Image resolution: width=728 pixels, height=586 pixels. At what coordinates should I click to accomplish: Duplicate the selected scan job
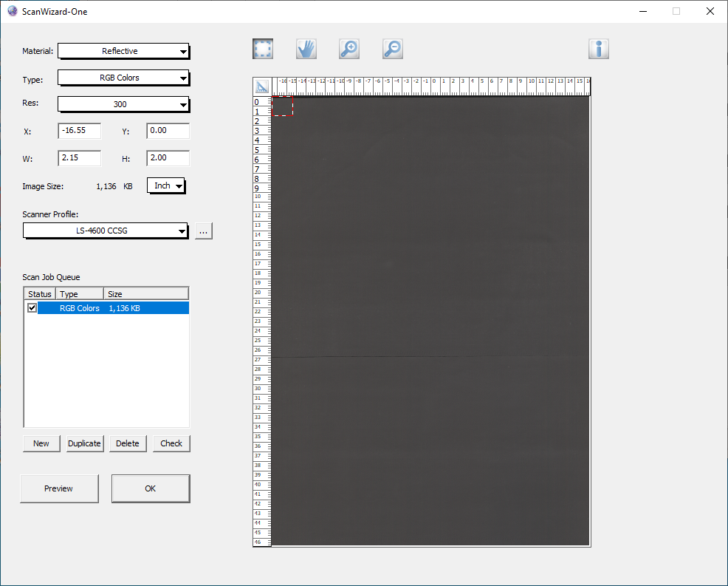pyautogui.click(x=83, y=443)
